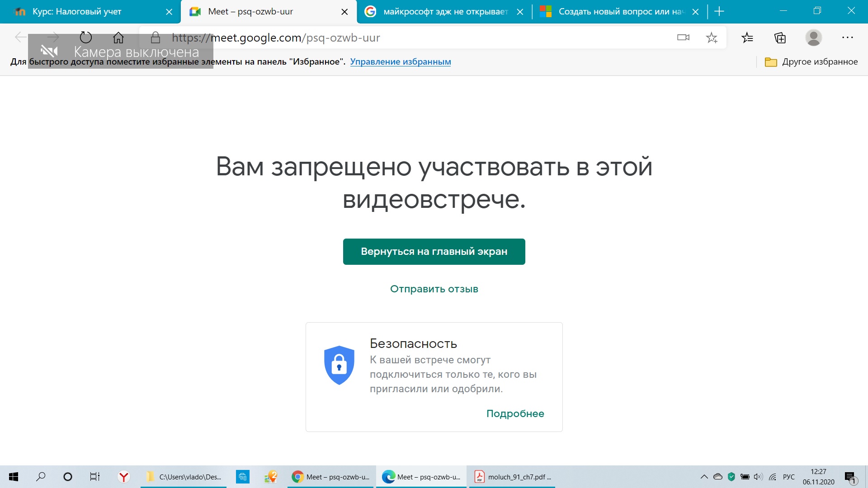868x488 pixels.
Task: Click the battery icon in tray
Action: point(745,477)
